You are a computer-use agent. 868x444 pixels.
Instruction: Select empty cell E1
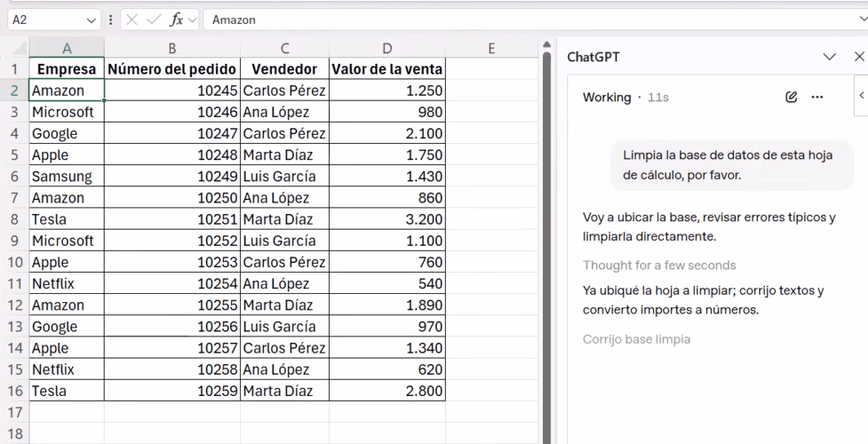pos(491,69)
